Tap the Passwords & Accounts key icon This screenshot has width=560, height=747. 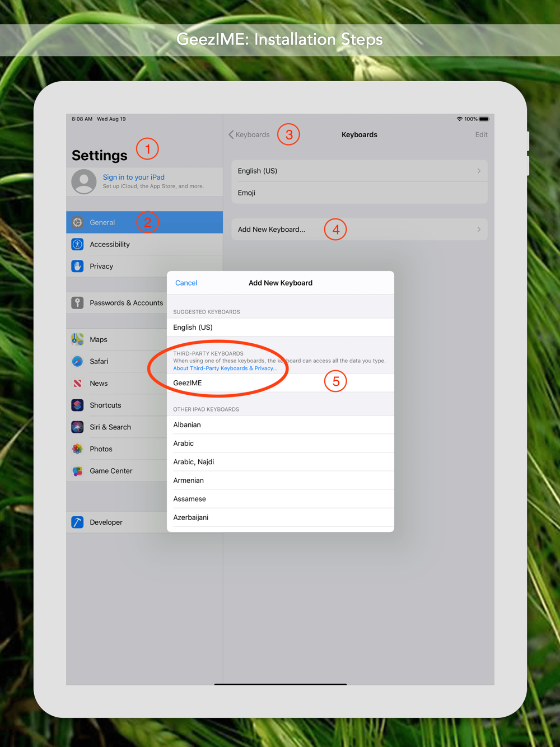(x=78, y=303)
